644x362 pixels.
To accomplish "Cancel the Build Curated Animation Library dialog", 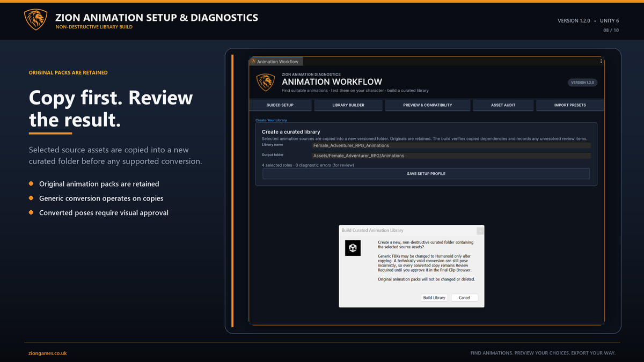I will [x=464, y=298].
